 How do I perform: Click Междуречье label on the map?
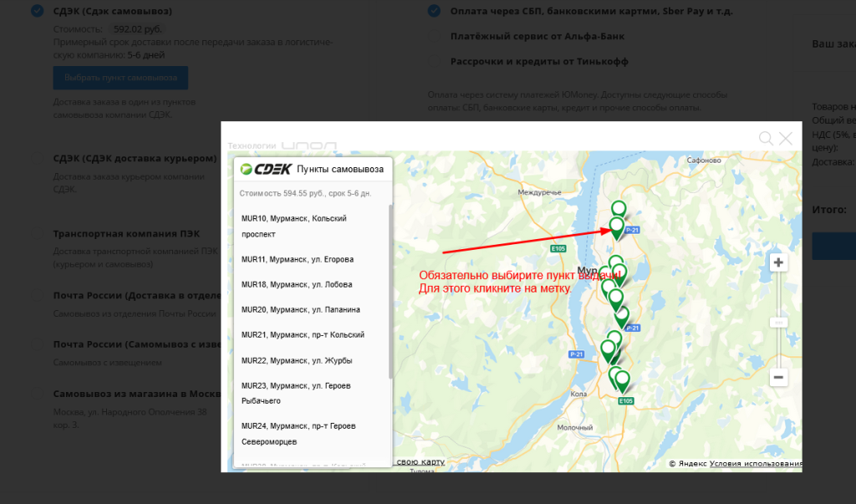(x=539, y=192)
